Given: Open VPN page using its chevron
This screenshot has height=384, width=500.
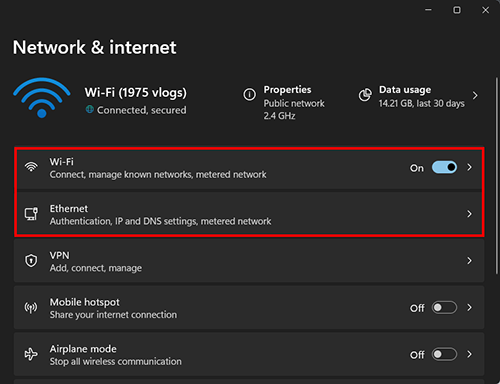Looking at the screenshot, I should pyautogui.click(x=469, y=261).
